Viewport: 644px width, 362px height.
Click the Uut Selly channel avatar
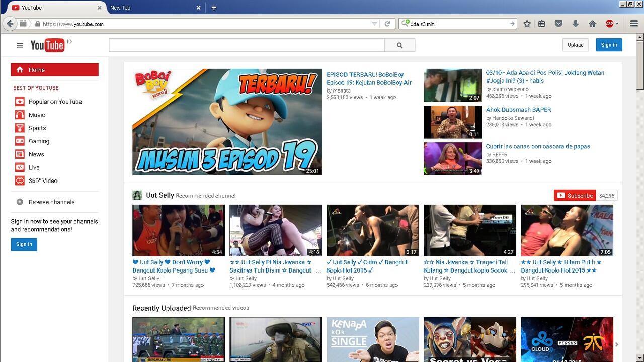(137, 195)
